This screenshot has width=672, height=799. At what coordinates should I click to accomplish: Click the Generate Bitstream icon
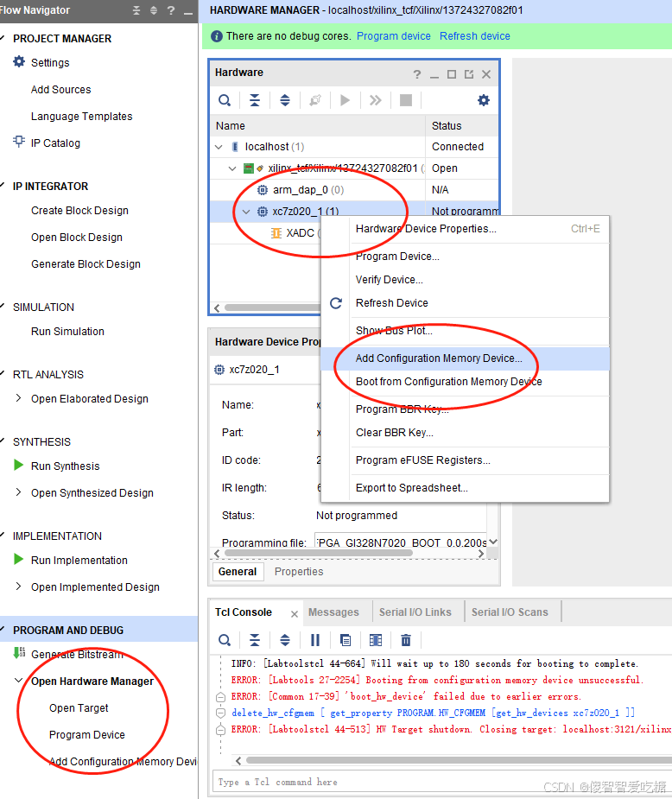click(19, 653)
